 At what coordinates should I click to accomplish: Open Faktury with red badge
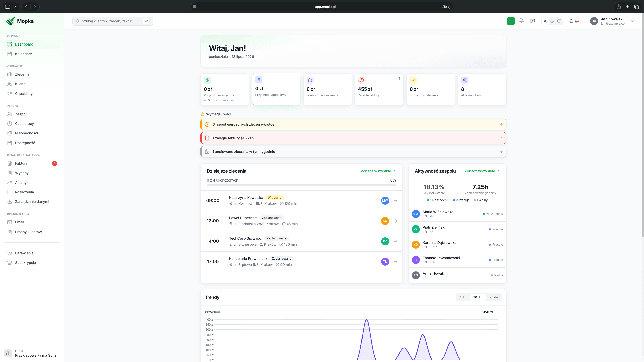tap(32, 163)
